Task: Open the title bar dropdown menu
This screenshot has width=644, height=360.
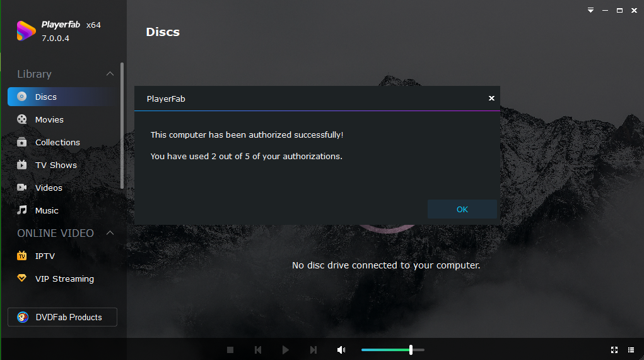Action: point(590,10)
